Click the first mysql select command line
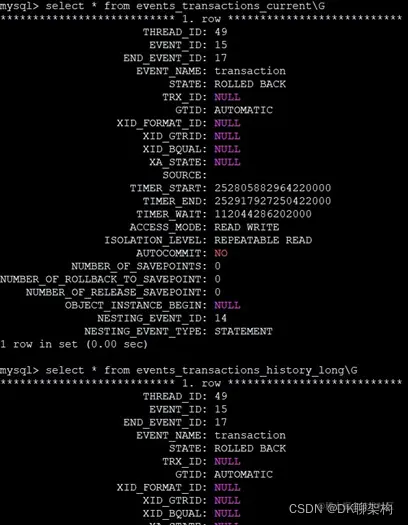The image size is (408, 525). [x=162, y=6]
